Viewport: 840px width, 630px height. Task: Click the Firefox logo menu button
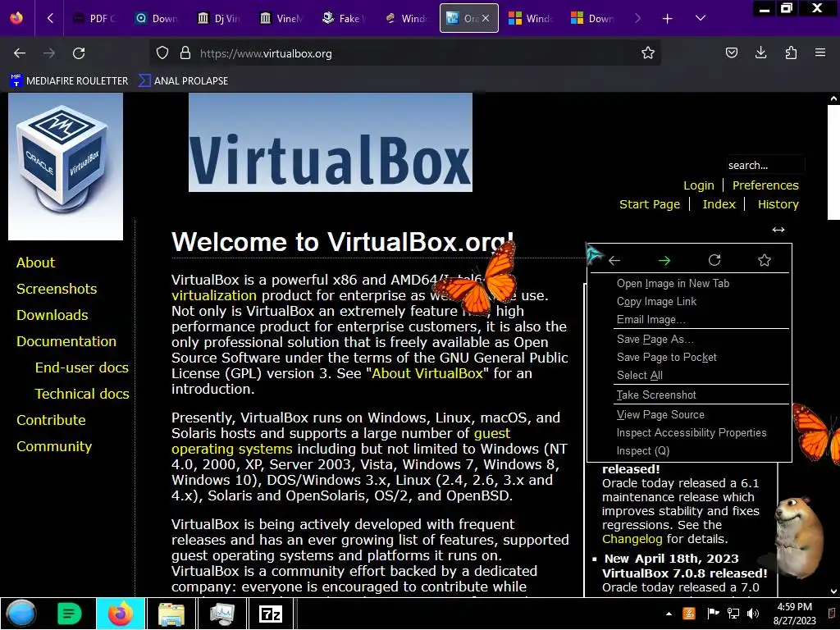coord(16,18)
